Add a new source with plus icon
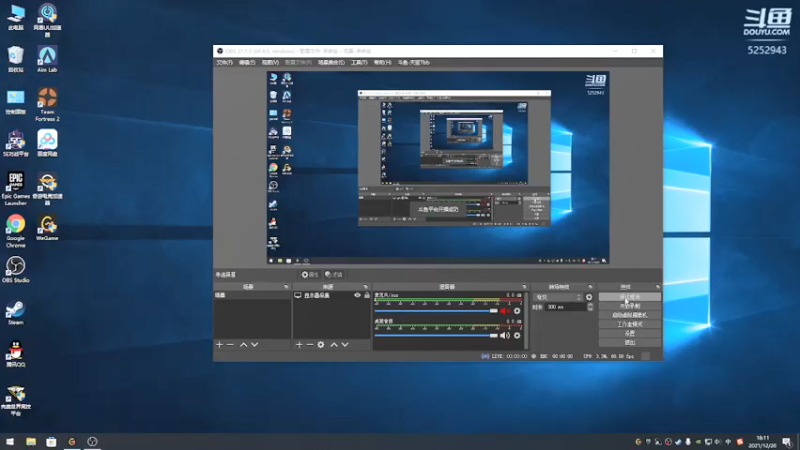 299,345
